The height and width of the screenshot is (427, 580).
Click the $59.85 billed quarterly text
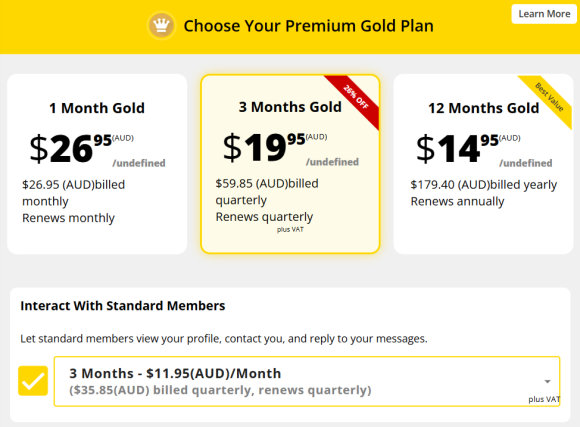(267, 191)
